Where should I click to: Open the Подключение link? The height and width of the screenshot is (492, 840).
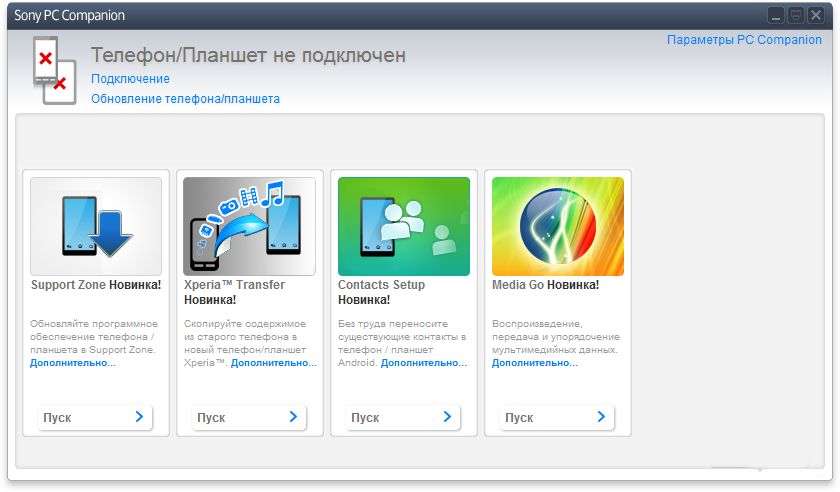[130, 79]
